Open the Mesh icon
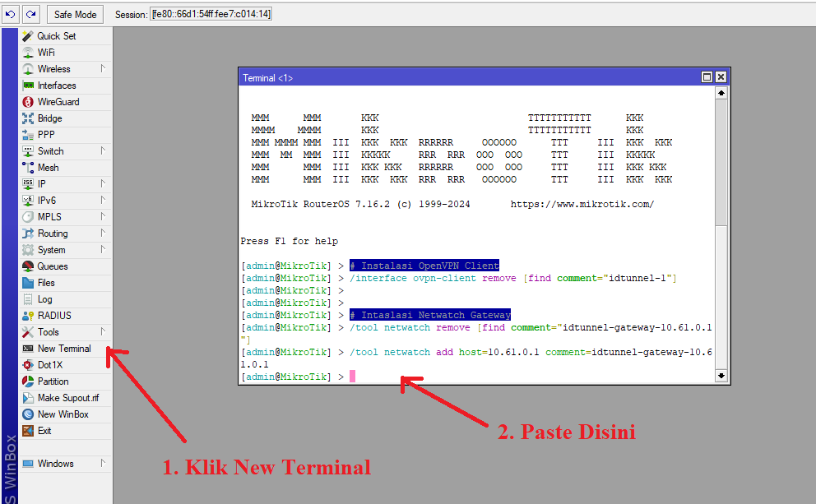This screenshot has height=504, width=816. (x=28, y=168)
